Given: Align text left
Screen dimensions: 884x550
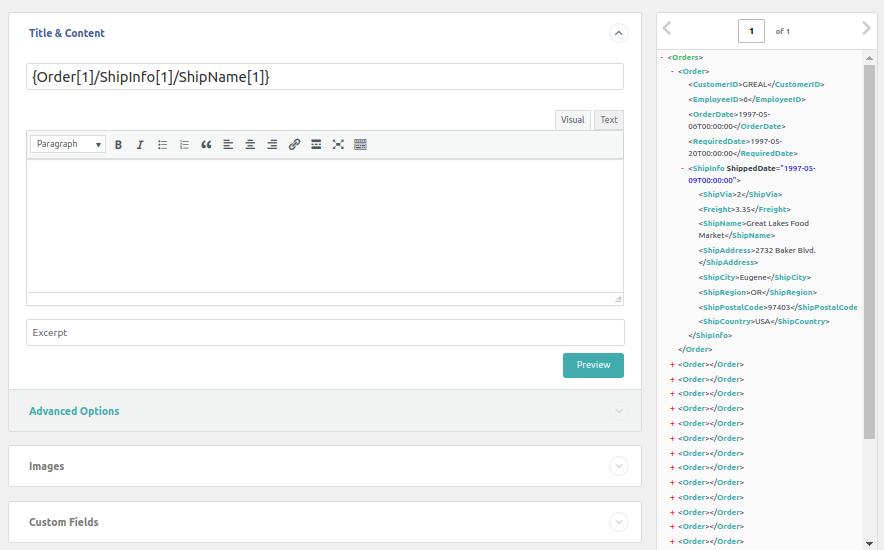Looking at the screenshot, I should coord(228,145).
